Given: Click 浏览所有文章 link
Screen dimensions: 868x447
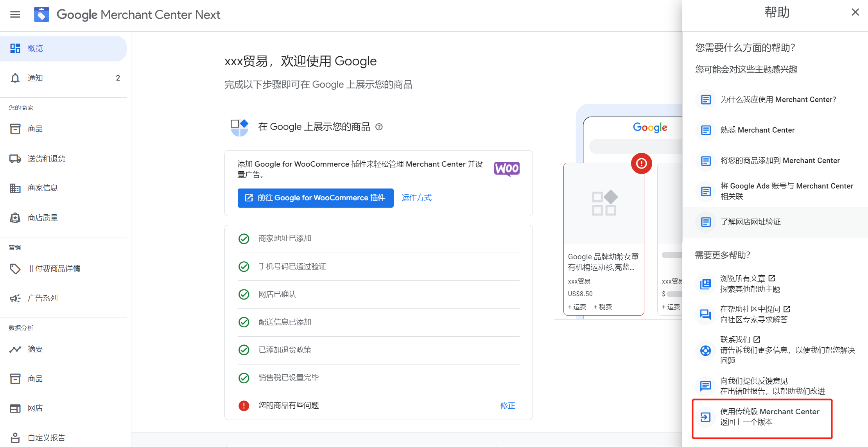Looking at the screenshot, I should pyautogui.click(x=748, y=278).
